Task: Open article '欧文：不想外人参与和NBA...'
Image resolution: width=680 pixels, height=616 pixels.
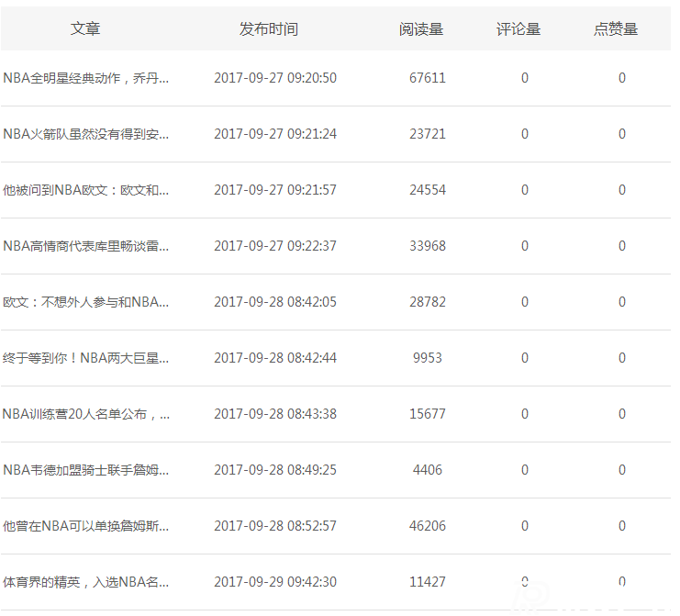Action: coord(86,302)
